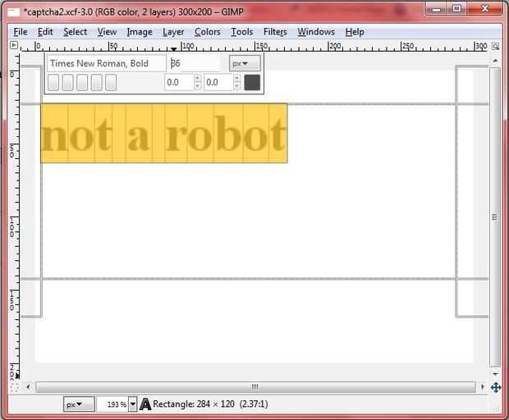509x420 pixels.
Task: Open the Layer menu
Action: (x=173, y=32)
